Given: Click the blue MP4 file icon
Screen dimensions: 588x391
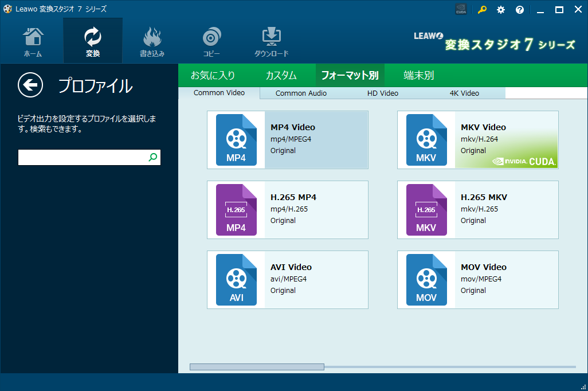Looking at the screenshot, I should click(x=236, y=140).
